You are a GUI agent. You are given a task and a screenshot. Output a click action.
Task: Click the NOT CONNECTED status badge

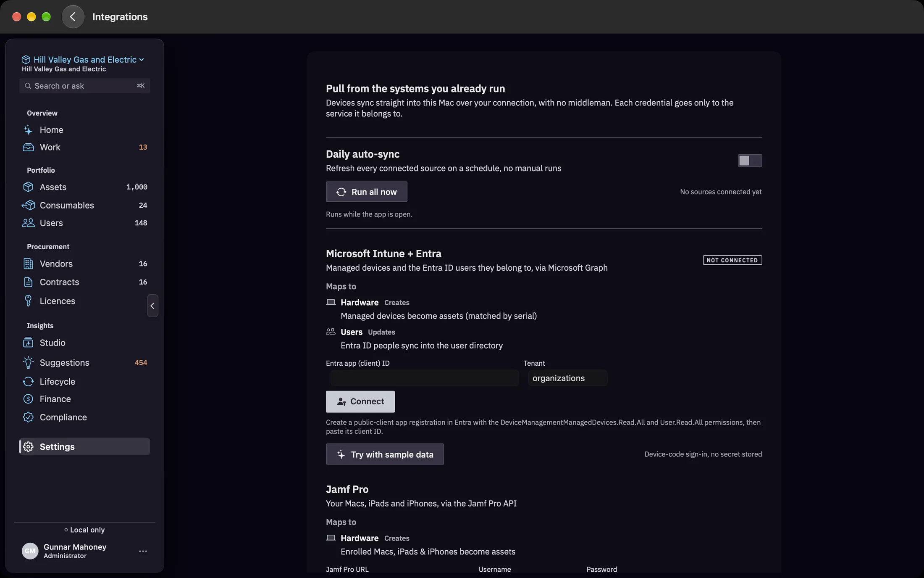pyautogui.click(x=732, y=260)
